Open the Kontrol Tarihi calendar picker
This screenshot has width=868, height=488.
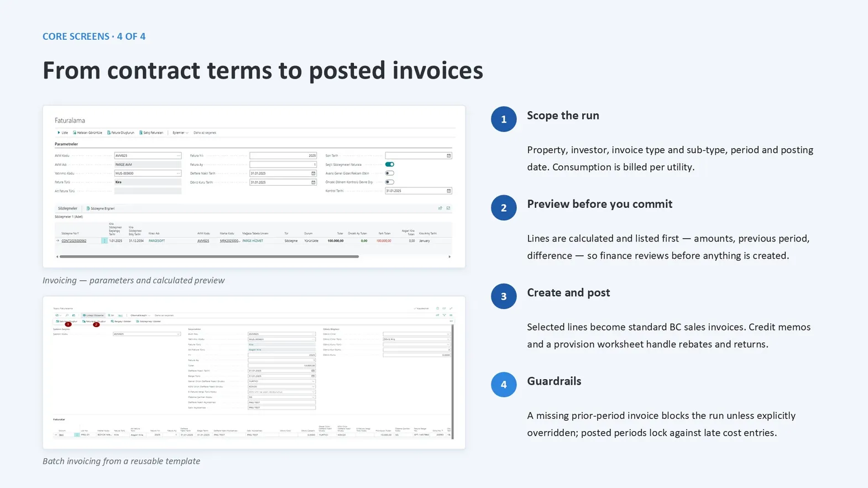point(449,191)
